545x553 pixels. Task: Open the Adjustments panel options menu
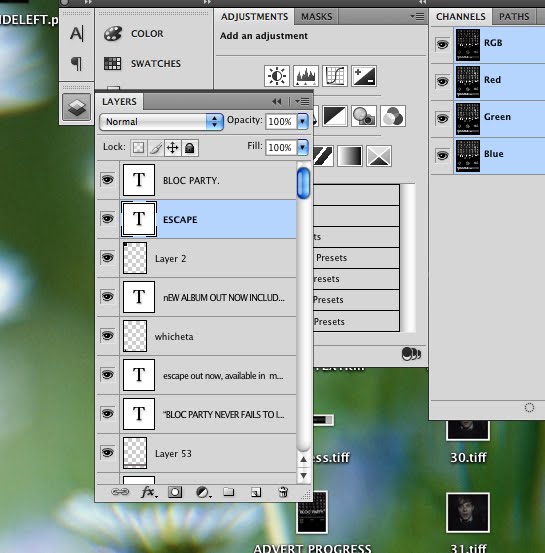(x=418, y=17)
